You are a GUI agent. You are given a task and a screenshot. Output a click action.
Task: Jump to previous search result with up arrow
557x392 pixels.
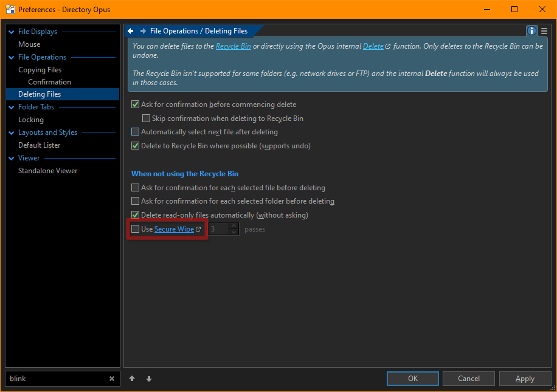tap(132, 379)
